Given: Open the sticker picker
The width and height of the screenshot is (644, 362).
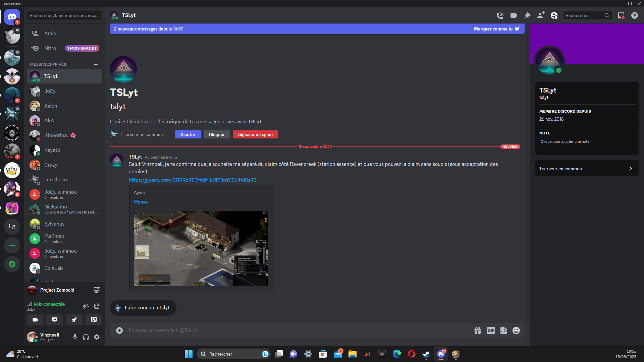Looking at the screenshot, I should [504, 330].
